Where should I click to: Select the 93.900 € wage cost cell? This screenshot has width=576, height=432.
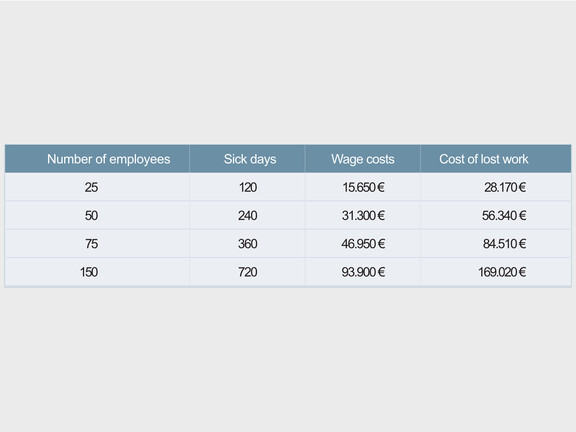pos(363,272)
